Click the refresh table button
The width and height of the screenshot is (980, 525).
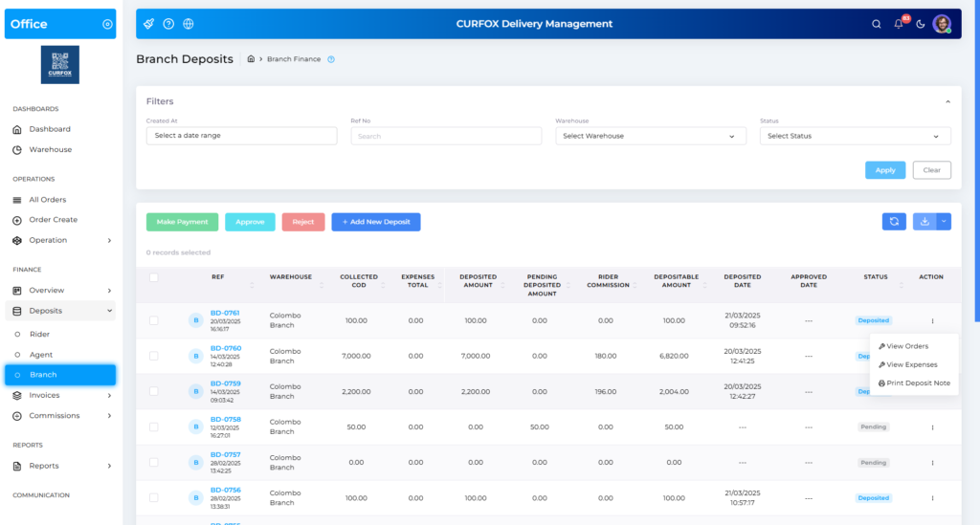895,222
